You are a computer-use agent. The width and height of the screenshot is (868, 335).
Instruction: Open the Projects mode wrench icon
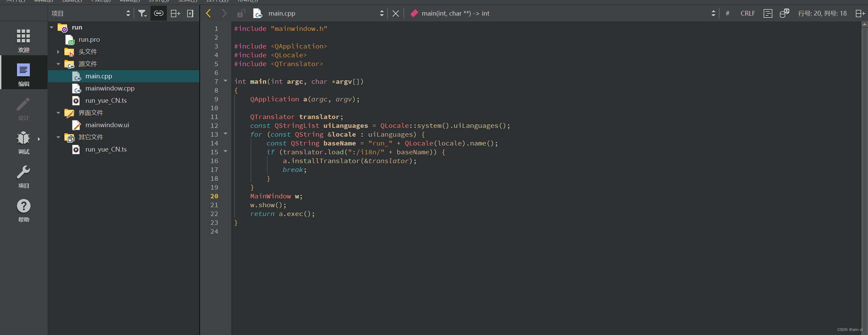point(23,173)
